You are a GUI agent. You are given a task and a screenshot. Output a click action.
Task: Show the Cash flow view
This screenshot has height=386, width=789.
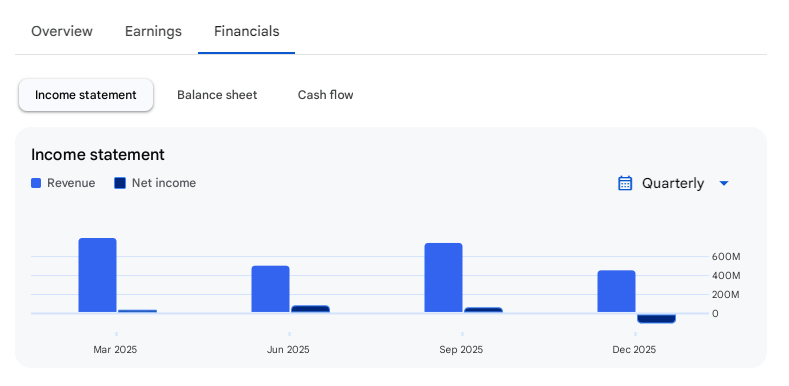326,95
